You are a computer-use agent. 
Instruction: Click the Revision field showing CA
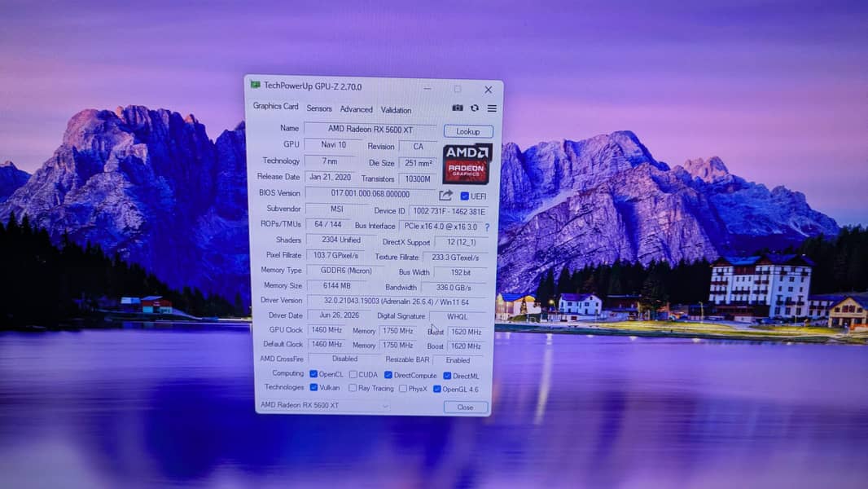point(418,147)
